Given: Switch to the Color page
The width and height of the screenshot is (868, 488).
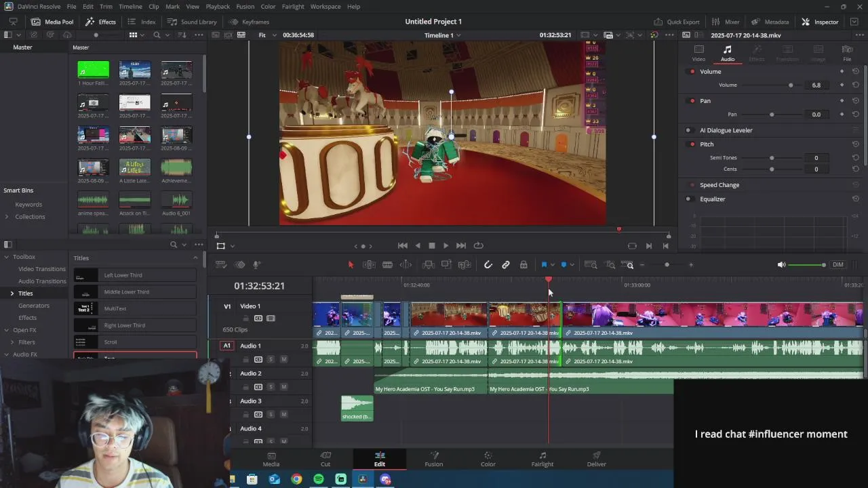Looking at the screenshot, I should click(488, 459).
